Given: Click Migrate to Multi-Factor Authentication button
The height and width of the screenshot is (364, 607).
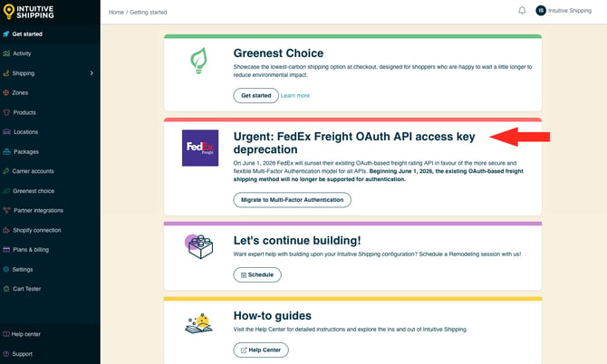Looking at the screenshot, I should pos(293,200).
